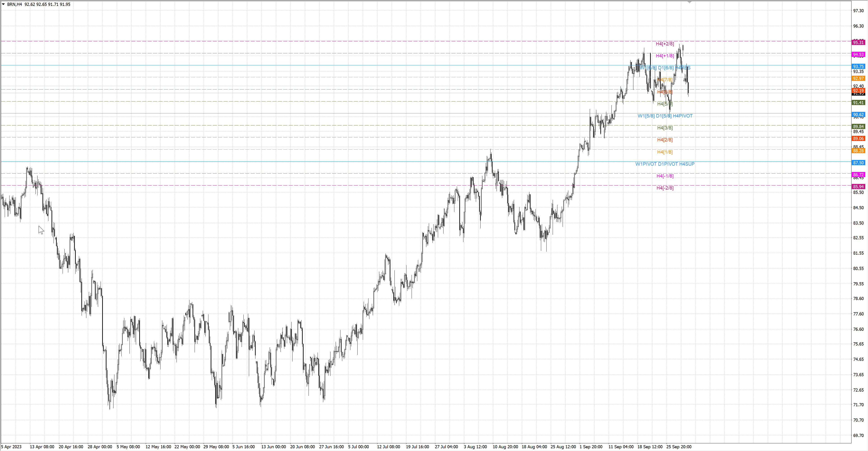Click the BRN,H4 symbol title text
Image resolution: width=868 pixels, height=451 pixels.
coord(14,4)
